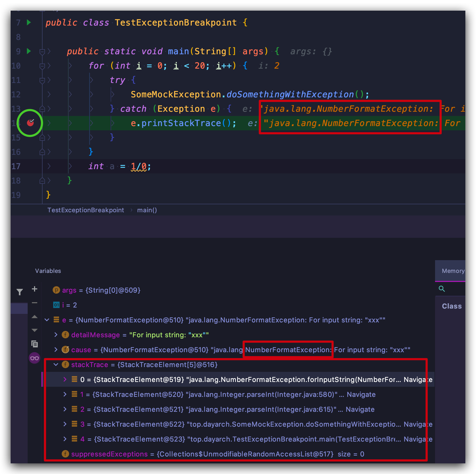Image resolution: width=476 pixels, height=474 pixels.
Task: Click the end-of-catch fold marker on line 15
Action: (x=42, y=138)
